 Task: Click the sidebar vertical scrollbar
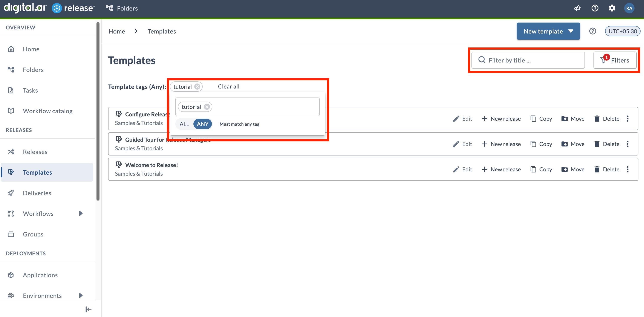pyautogui.click(x=98, y=111)
